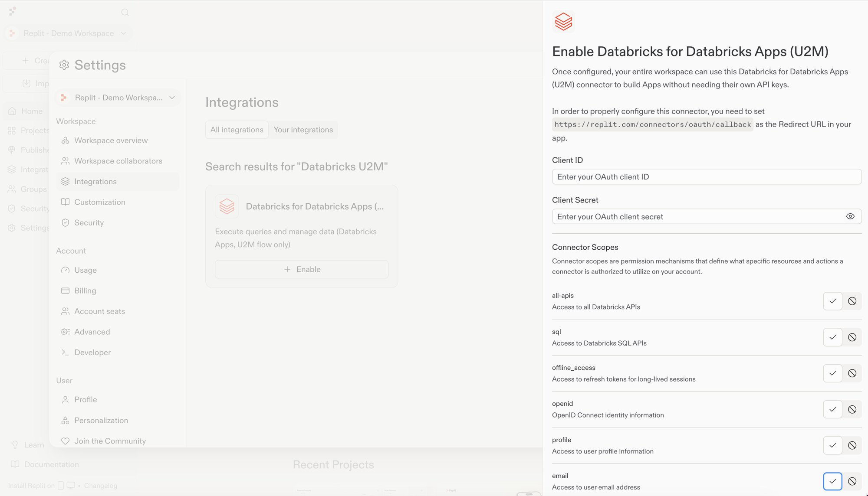Image resolution: width=868 pixels, height=496 pixels.
Task: Click the Workspace collaborators icon
Action: [65, 161]
